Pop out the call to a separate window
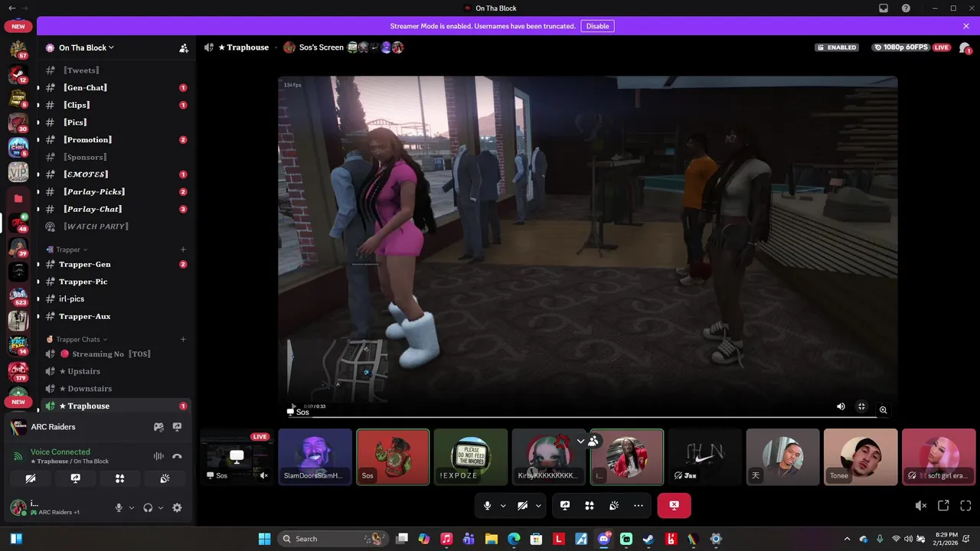This screenshot has width=980, height=551. tap(943, 506)
